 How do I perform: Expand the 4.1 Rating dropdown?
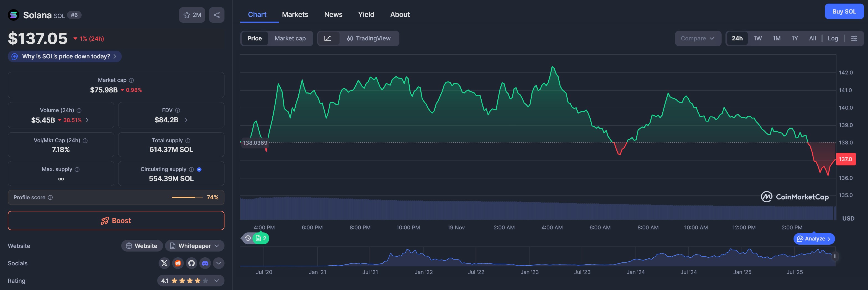point(217,281)
